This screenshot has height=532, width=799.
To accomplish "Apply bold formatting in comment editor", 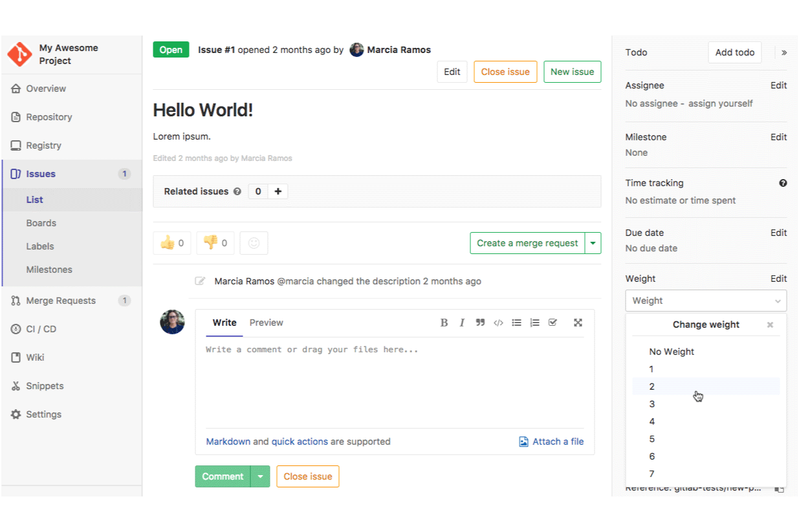I will click(444, 323).
